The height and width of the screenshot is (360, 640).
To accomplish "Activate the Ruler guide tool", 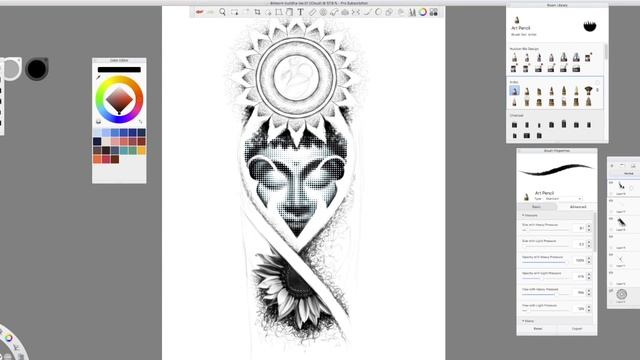I will tap(312, 12).
